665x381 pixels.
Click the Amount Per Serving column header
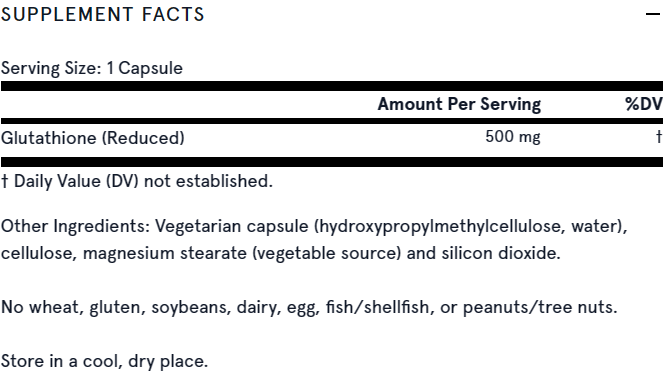pyautogui.click(x=459, y=104)
